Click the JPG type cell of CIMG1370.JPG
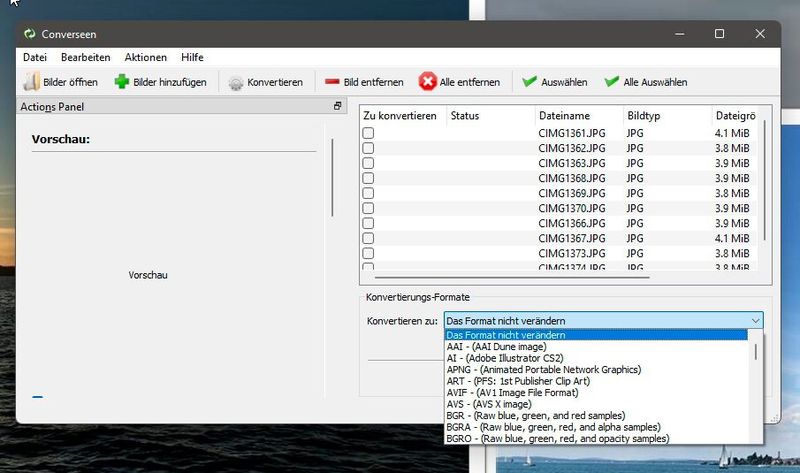800x473 pixels. [635, 208]
